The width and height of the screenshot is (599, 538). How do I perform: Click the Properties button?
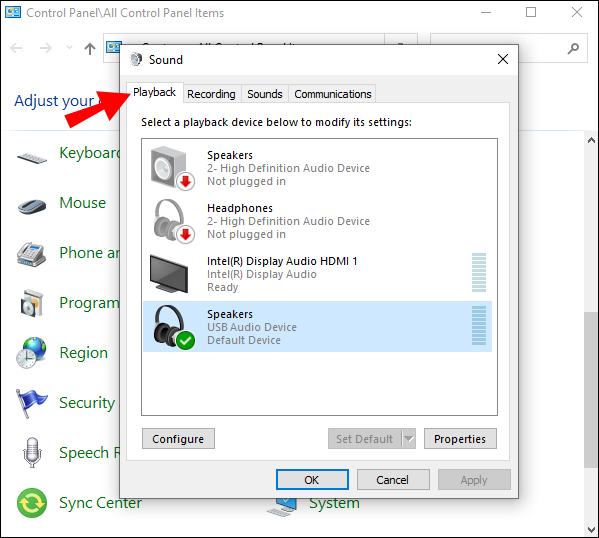(x=460, y=439)
